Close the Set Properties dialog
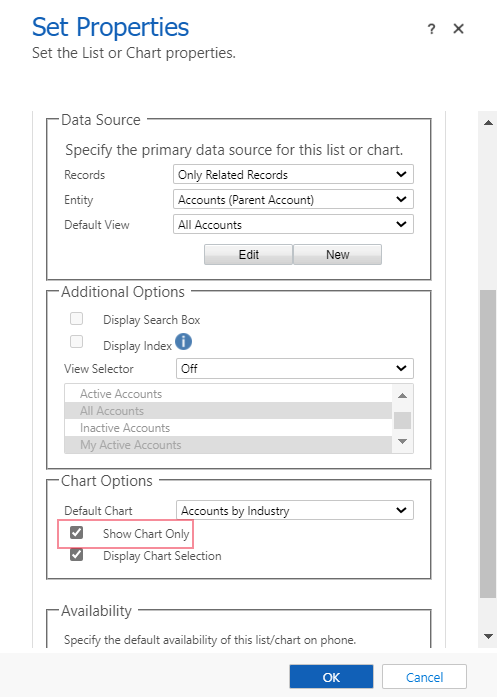 458,29
